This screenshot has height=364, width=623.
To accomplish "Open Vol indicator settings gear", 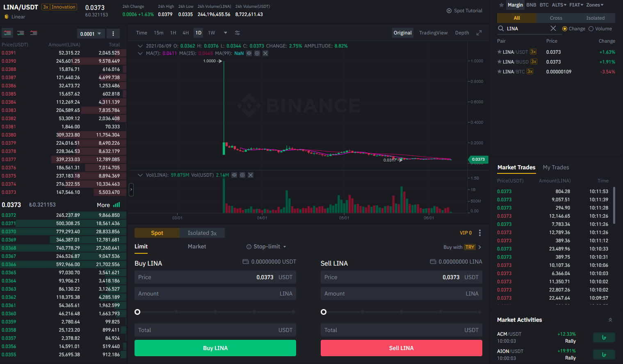I will (242, 175).
